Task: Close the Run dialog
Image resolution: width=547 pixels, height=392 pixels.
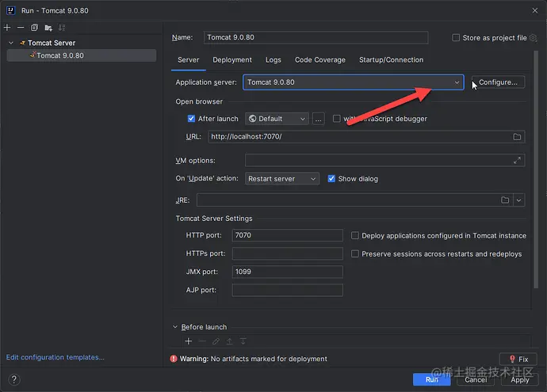Action: click(x=535, y=10)
